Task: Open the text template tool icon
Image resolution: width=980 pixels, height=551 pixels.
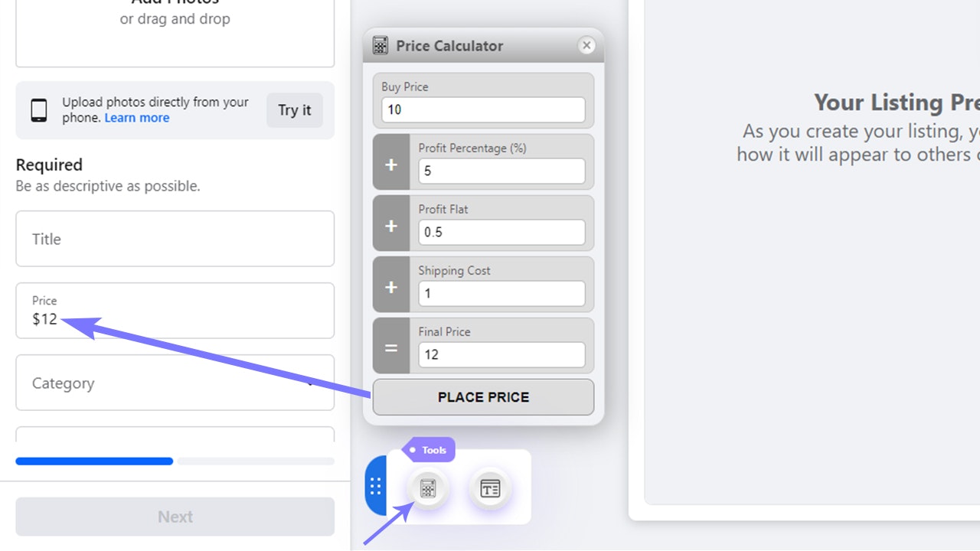Action: 490,488
